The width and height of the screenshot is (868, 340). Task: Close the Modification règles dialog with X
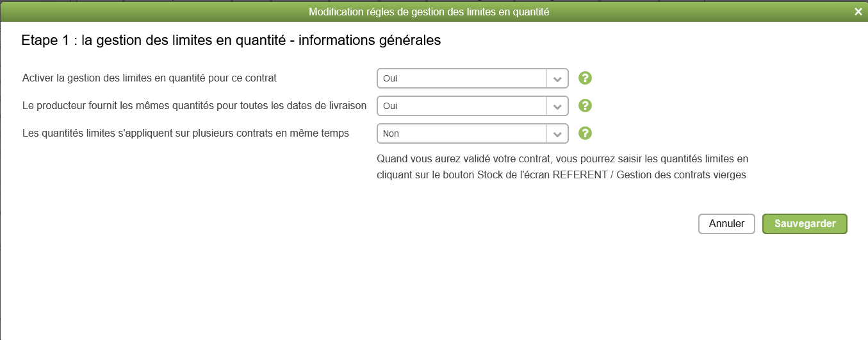858,12
